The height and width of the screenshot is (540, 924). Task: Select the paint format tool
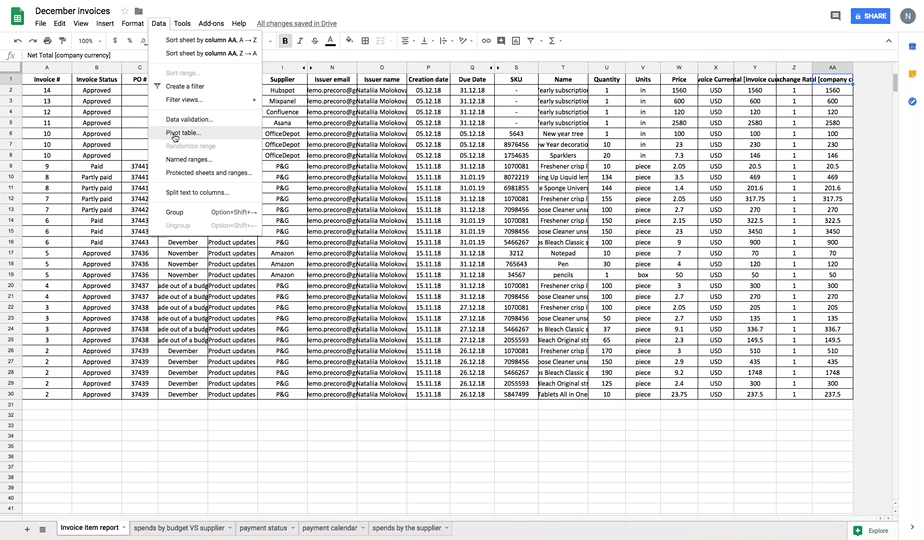[62, 41]
